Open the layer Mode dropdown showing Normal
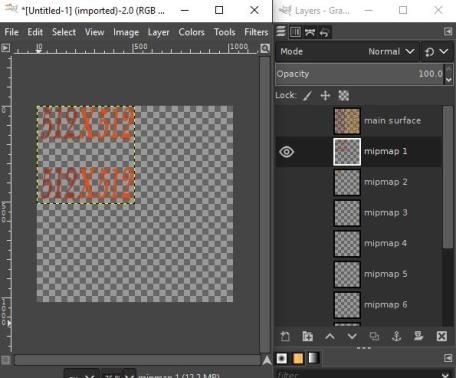This screenshot has width=456, height=378. pos(347,52)
